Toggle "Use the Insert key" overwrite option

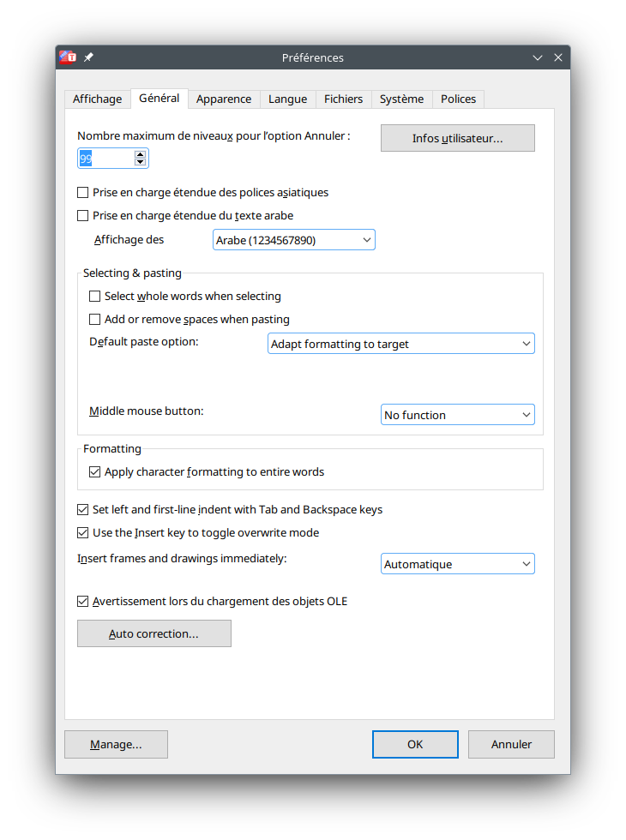coord(83,533)
